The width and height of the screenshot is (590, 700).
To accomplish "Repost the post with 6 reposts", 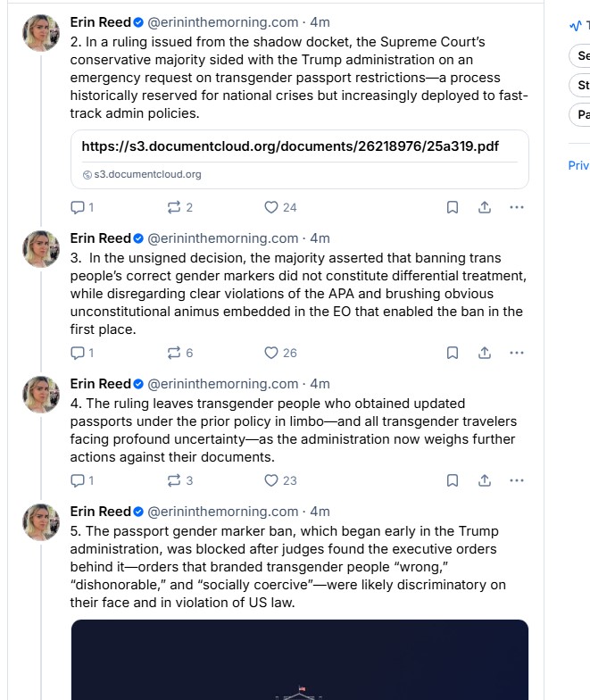I will pyautogui.click(x=174, y=353).
